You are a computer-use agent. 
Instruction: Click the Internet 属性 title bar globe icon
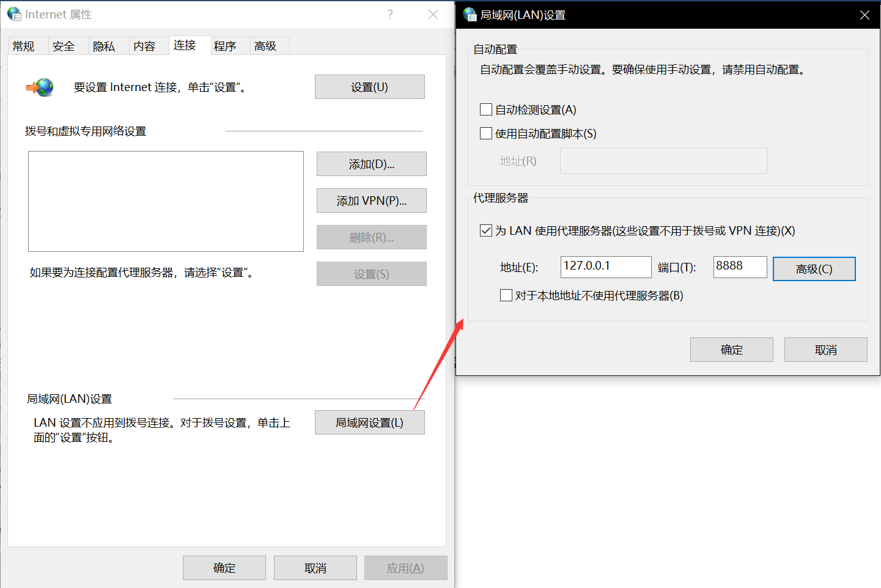14,14
